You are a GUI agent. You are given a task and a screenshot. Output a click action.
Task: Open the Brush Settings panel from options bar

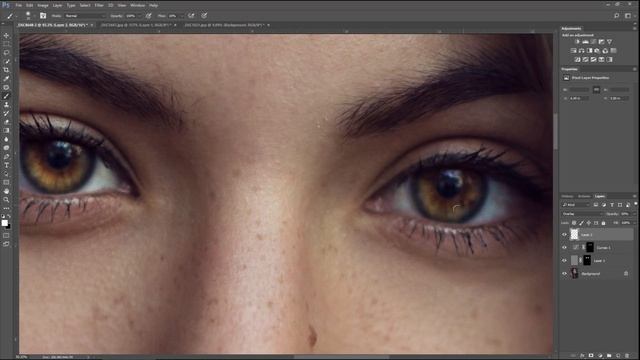click(43, 16)
